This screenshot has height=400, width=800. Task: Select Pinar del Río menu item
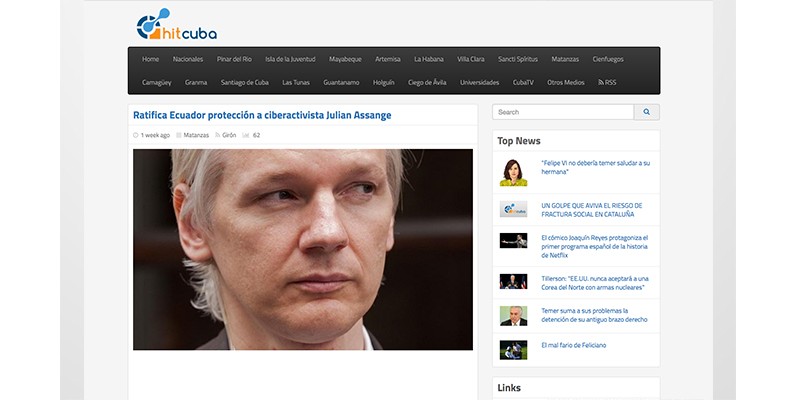[x=236, y=59]
